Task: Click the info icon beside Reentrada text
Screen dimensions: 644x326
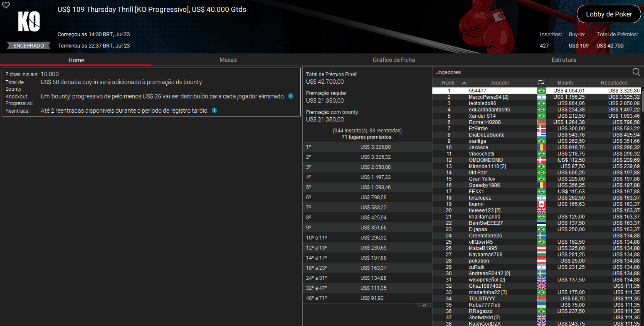Action: 214,110
